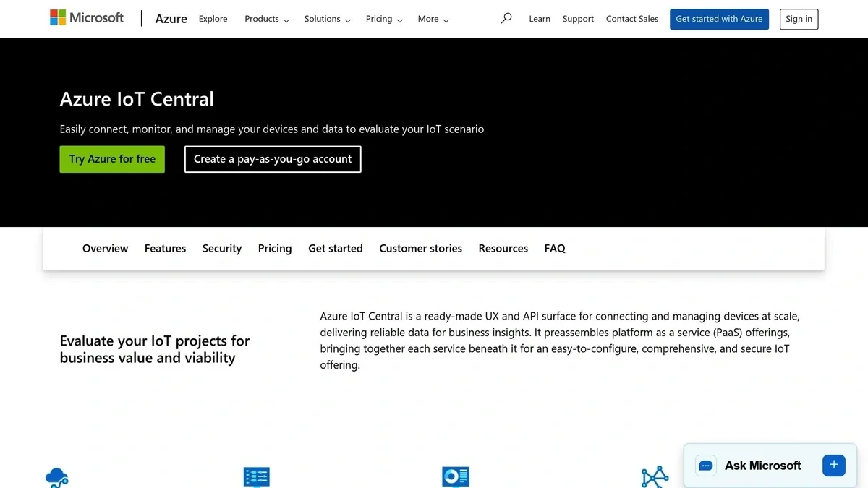
Task: Click the Azure brand link in header
Action: pos(171,19)
